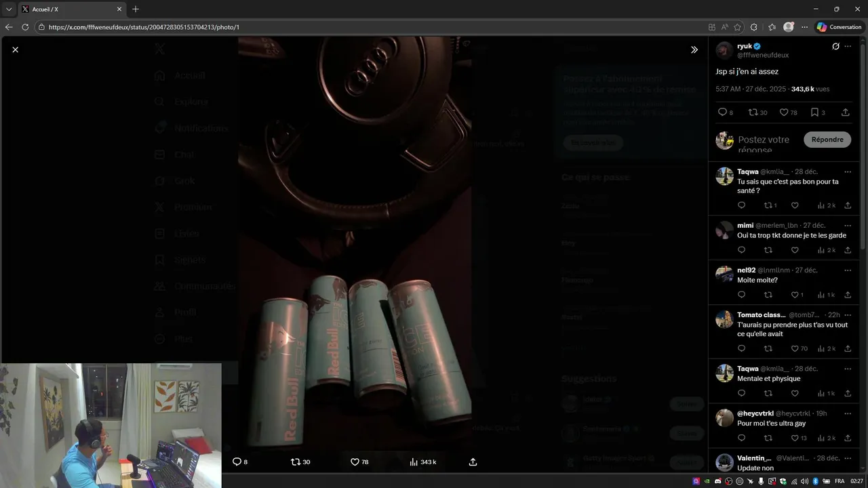Collapse the reply sidebar with double chevron

pyautogui.click(x=694, y=49)
